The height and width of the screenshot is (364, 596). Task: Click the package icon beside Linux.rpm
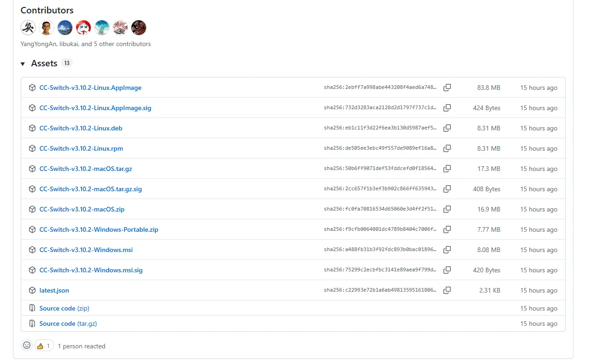[32, 148]
